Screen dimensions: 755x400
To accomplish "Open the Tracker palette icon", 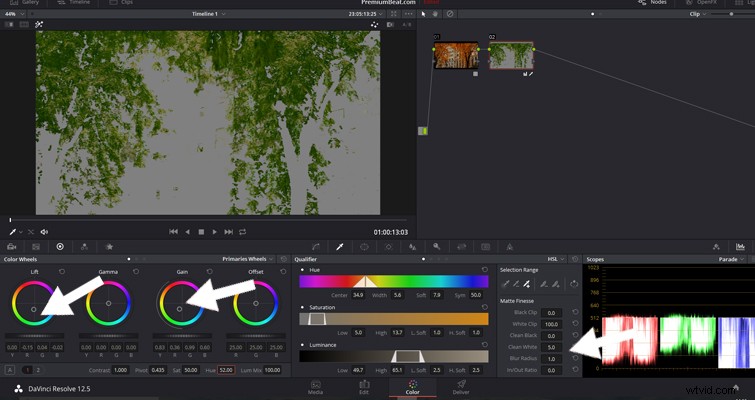I will tap(388, 246).
